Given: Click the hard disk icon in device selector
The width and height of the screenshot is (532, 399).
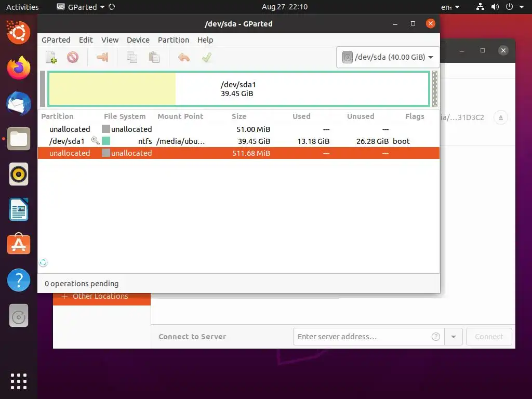Looking at the screenshot, I should 347,57.
